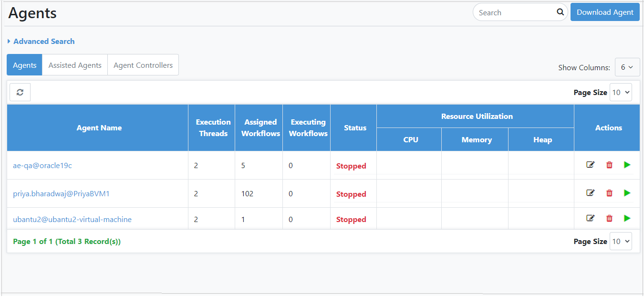Switch to the Agent Controllers tab

tap(143, 65)
